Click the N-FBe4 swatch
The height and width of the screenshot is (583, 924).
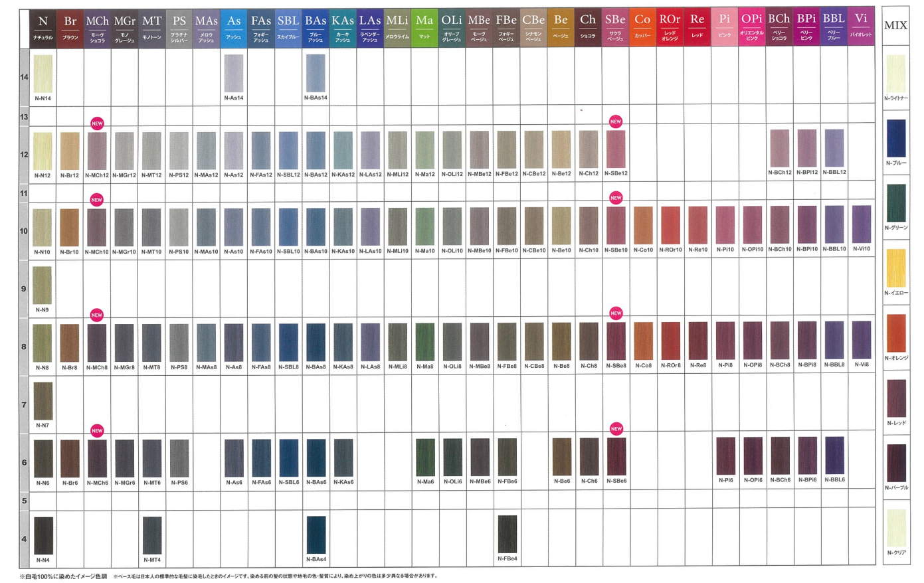507,534
